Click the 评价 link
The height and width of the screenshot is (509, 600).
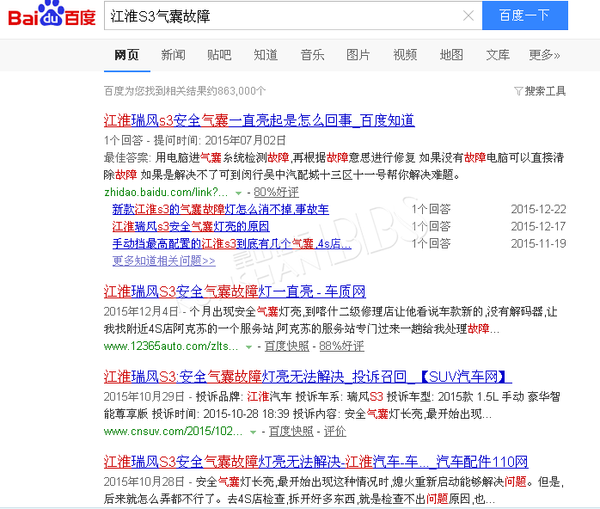335,431
